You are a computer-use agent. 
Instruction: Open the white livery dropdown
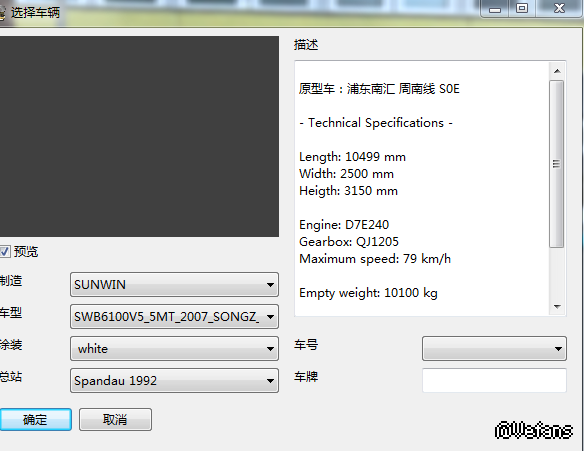coord(174,349)
